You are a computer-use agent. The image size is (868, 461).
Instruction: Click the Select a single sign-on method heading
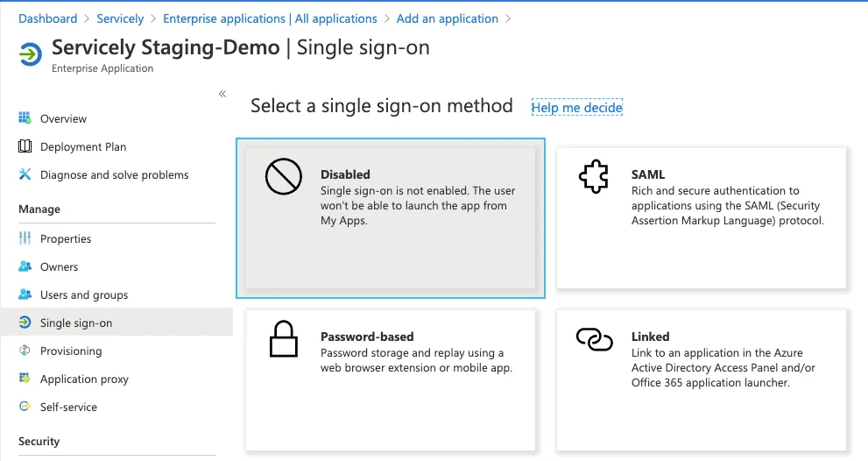(381, 106)
